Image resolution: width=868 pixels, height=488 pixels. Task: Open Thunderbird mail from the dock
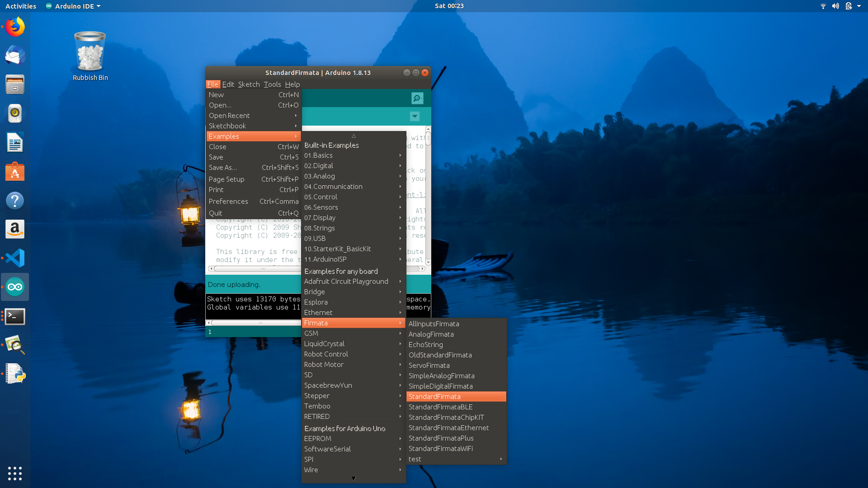coord(15,56)
